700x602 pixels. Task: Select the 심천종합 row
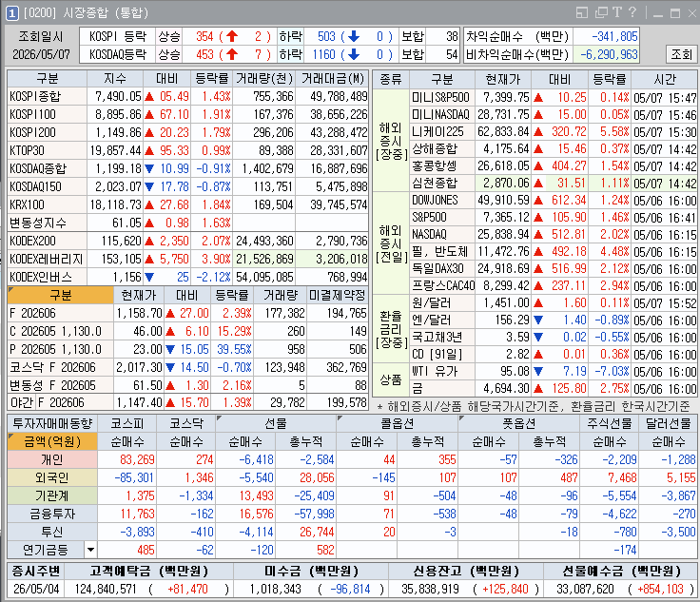pos(554,183)
